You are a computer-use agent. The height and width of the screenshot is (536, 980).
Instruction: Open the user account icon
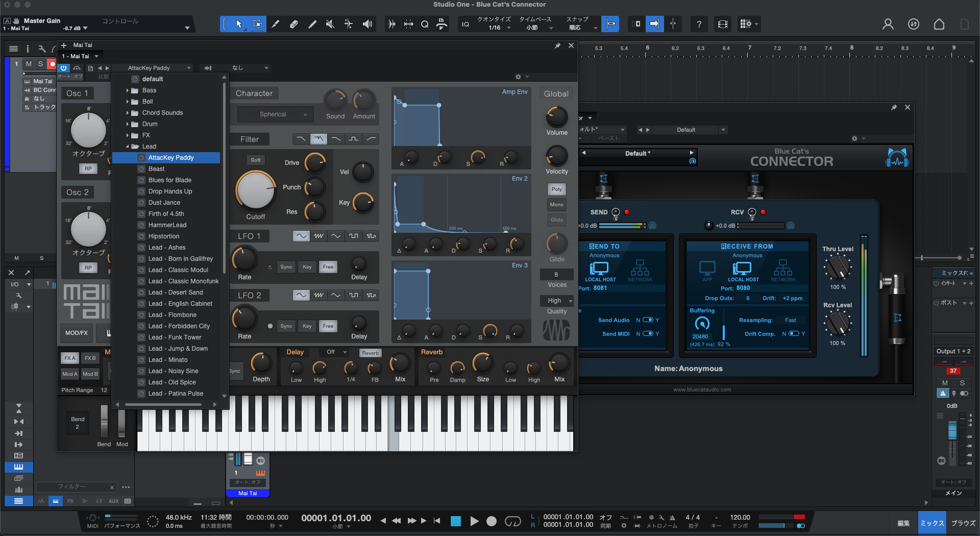(888, 24)
